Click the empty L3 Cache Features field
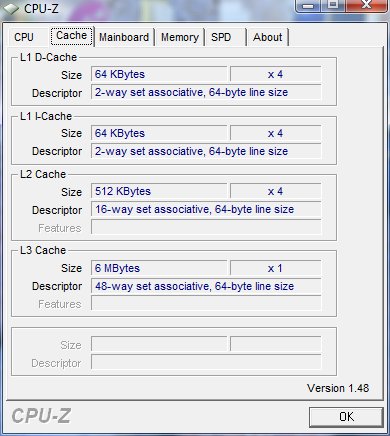390x436 pixels. click(206, 304)
